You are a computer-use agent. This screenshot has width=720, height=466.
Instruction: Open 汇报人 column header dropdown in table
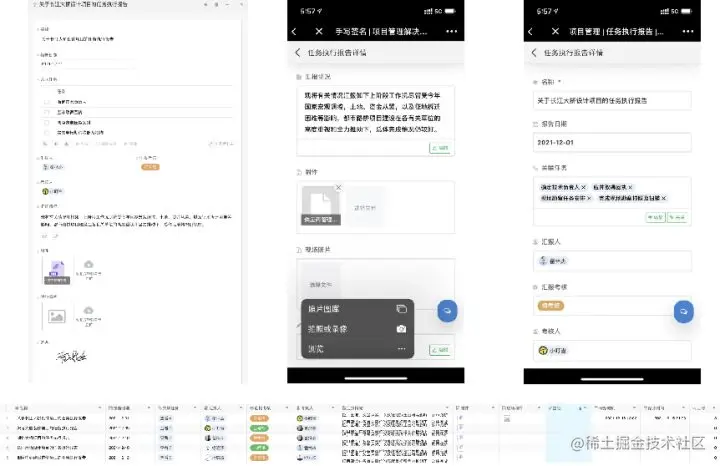coord(241,408)
